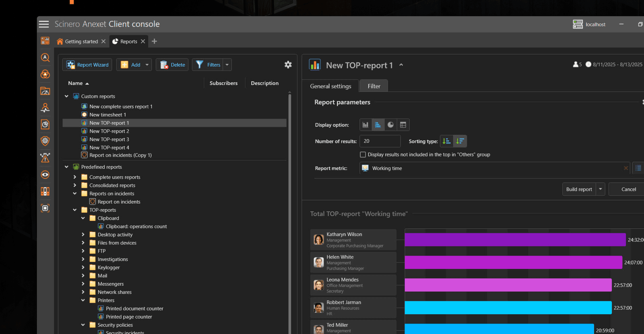Image resolution: width=644 pixels, height=334 pixels.
Task: Expand the Keylogger folder
Action: click(83, 267)
